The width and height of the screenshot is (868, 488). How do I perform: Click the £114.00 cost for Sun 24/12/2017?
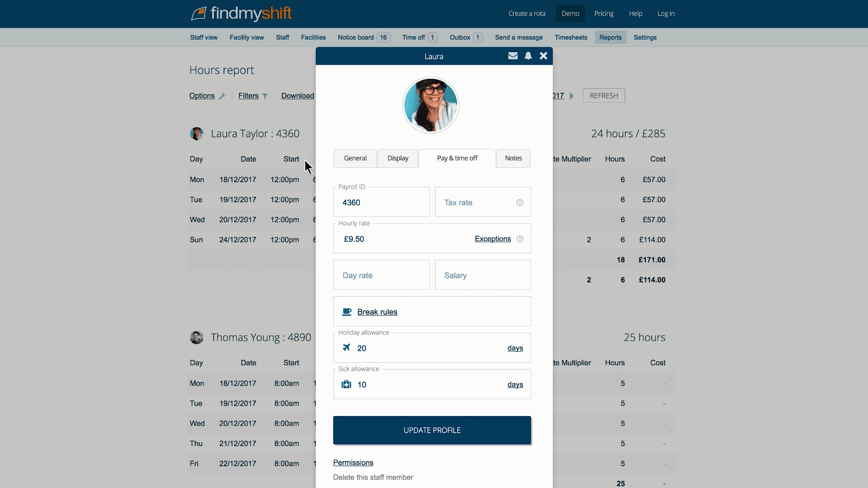pos(652,240)
